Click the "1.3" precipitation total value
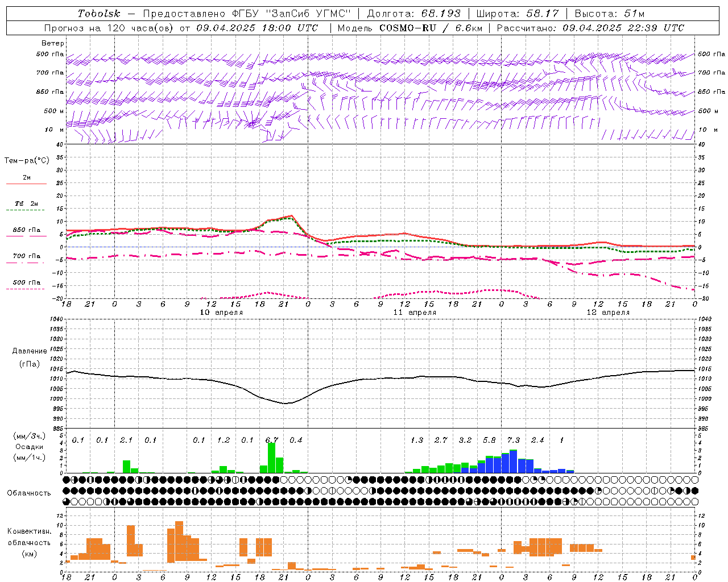The width and height of the screenshot is (728, 582). [417, 440]
